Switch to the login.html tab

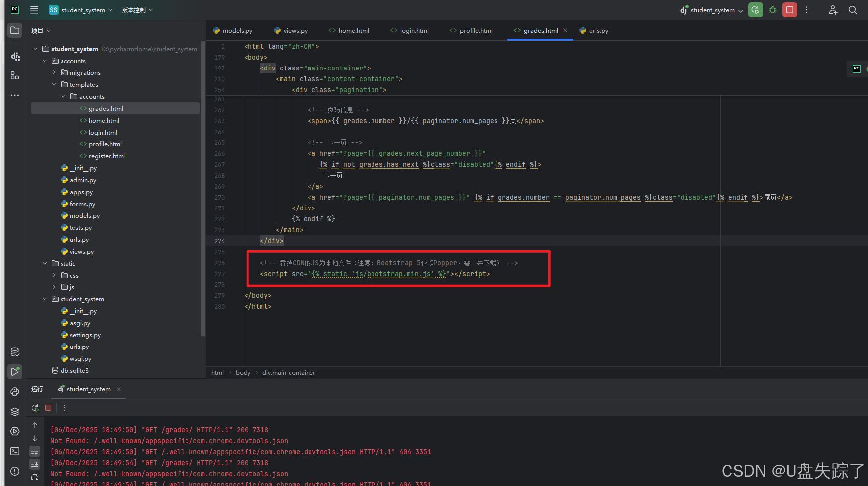pos(409,30)
